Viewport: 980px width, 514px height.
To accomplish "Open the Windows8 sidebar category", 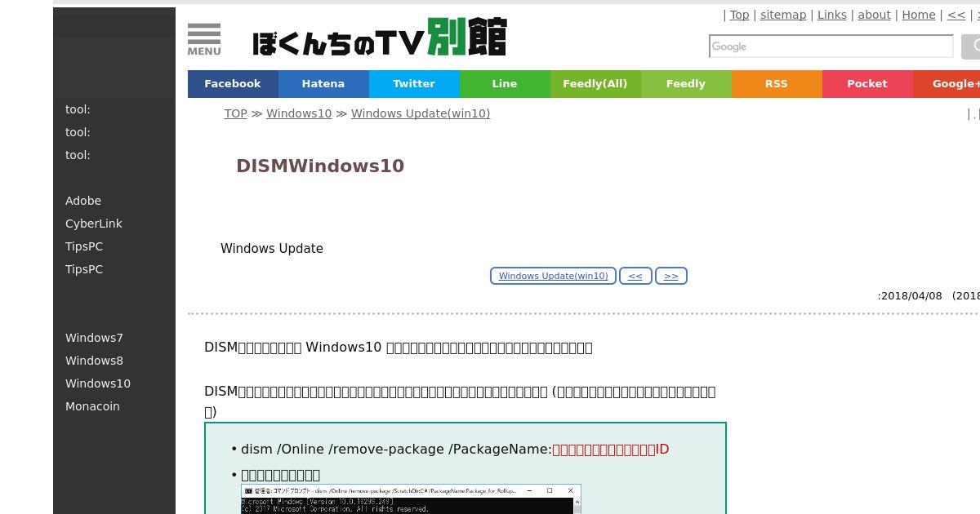I will point(94,361).
